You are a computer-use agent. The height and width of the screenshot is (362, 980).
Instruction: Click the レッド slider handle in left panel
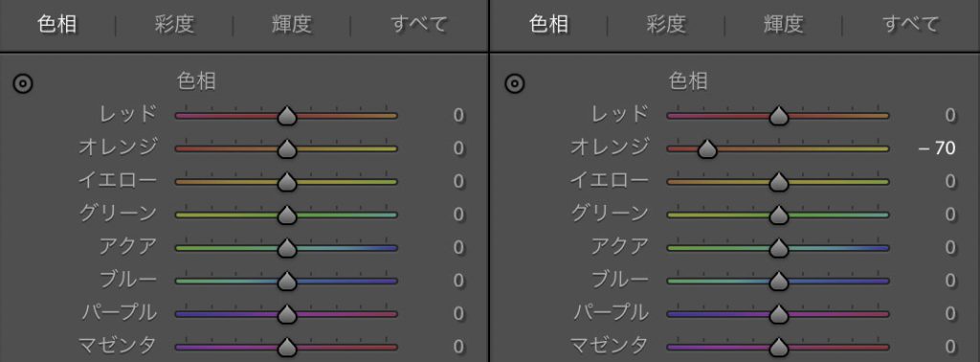point(287,116)
